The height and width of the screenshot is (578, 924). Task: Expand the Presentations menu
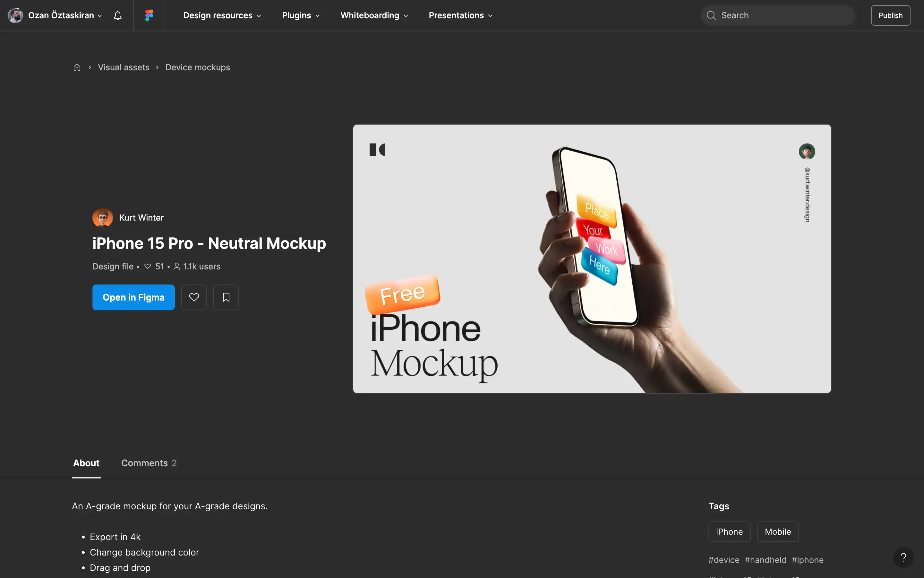pyautogui.click(x=460, y=15)
